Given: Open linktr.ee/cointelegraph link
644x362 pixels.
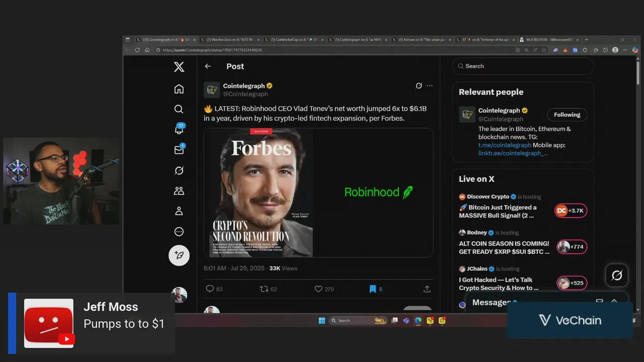Looking at the screenshot, I should pyautogui.click(x=513, y=153).
